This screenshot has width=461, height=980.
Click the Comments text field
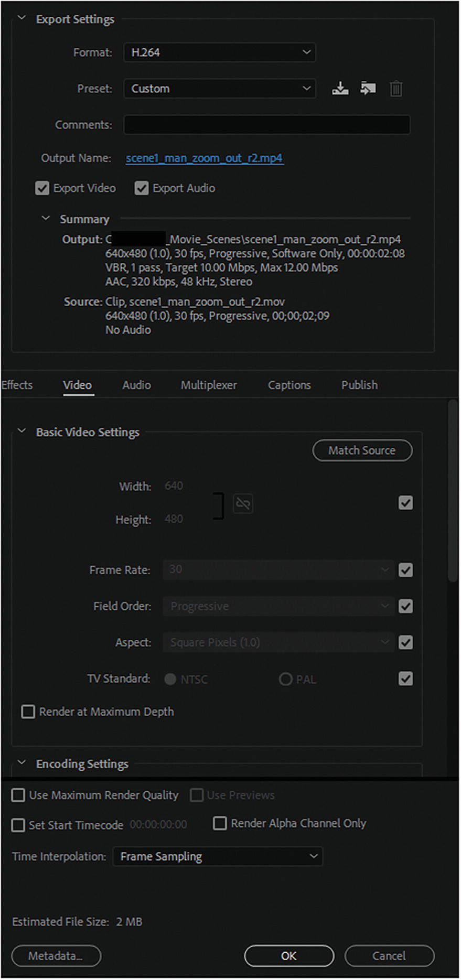pyautogui.click(x=266, y=125)
